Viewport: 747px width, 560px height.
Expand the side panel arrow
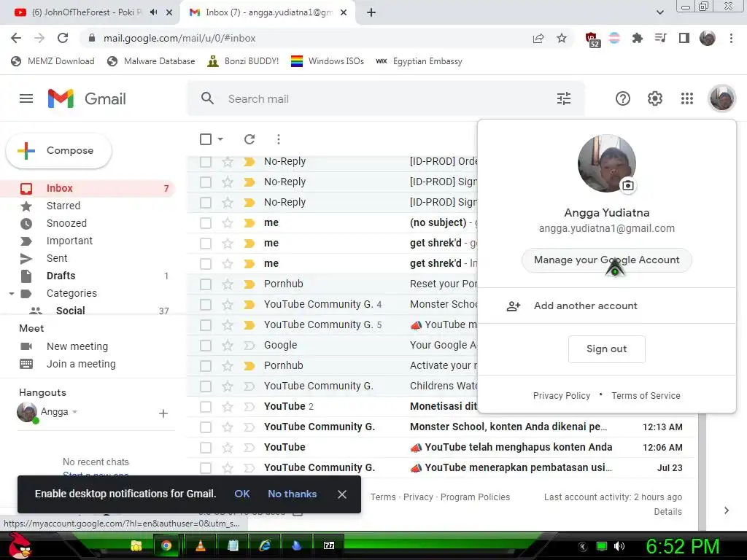726,510
